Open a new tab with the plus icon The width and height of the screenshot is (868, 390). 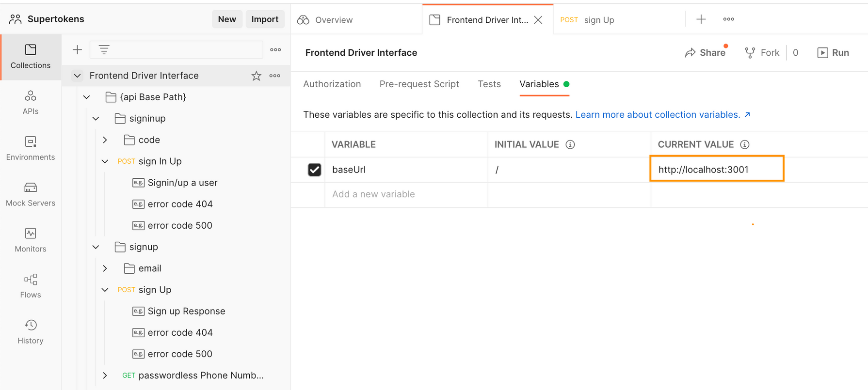(x=701, y=19)
